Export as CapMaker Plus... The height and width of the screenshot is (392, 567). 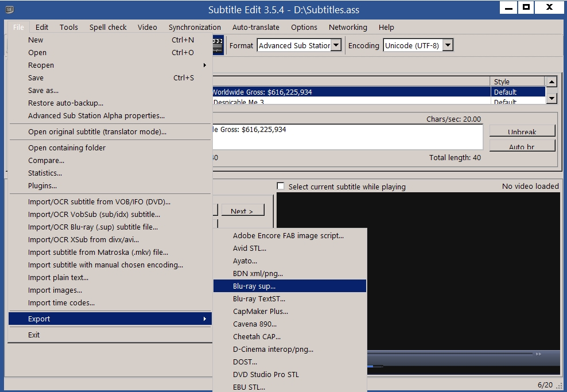pos(290,311)
